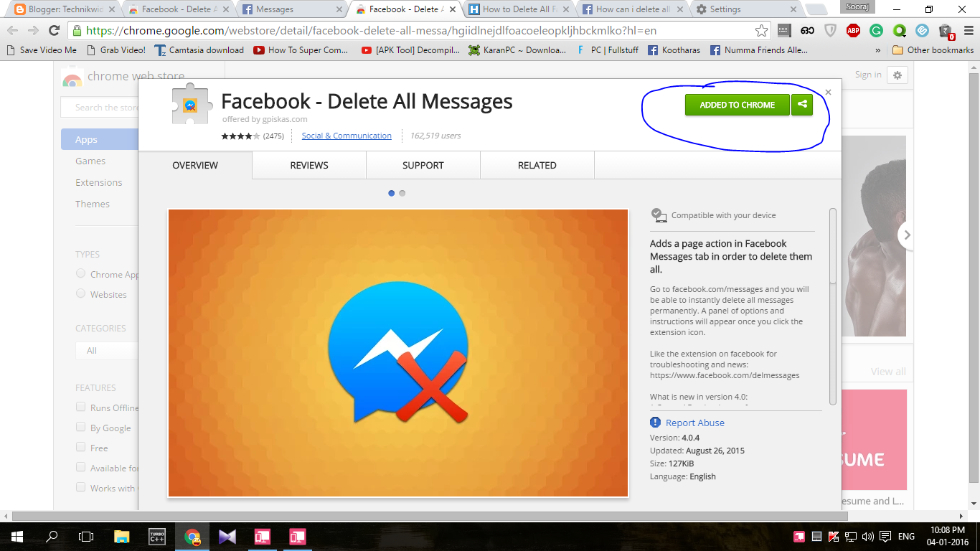The height and width of the screenshot is (551, 980).
Task: Expand hidden bookmarks chevron
Action: [878, 50]
